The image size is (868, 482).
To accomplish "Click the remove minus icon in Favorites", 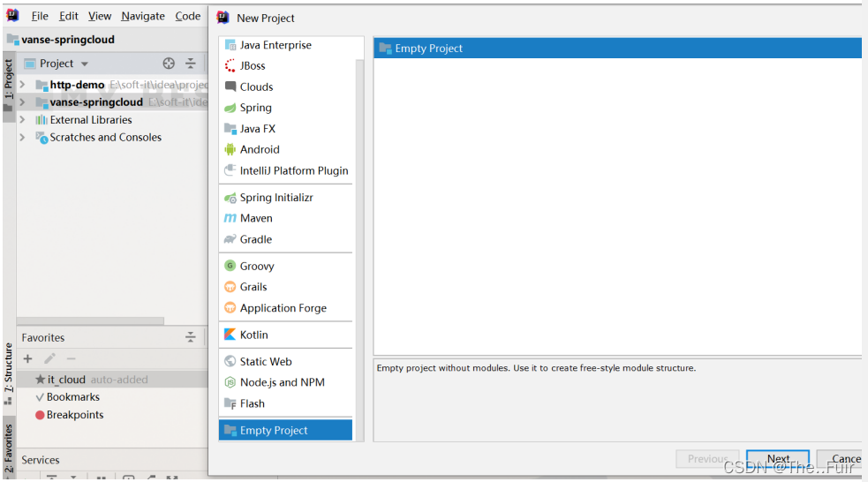I will click(x=71, y=358).
